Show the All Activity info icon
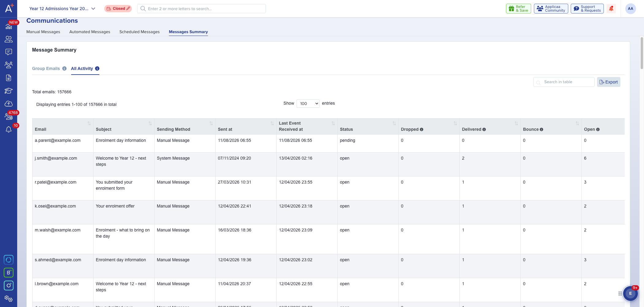 tap(97, 68)
